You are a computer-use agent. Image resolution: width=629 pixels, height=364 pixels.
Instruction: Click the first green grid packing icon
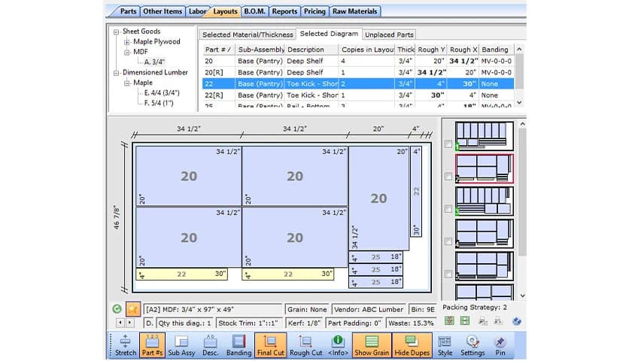(449, 320)
